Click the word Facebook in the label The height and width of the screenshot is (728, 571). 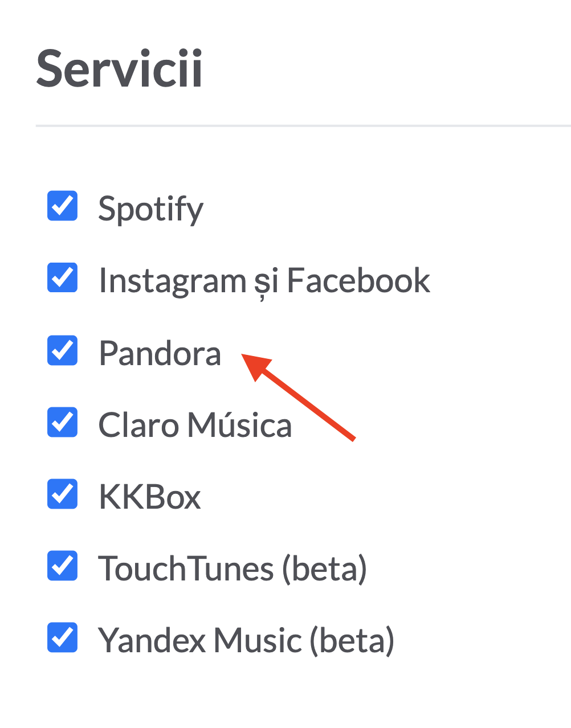358,280
